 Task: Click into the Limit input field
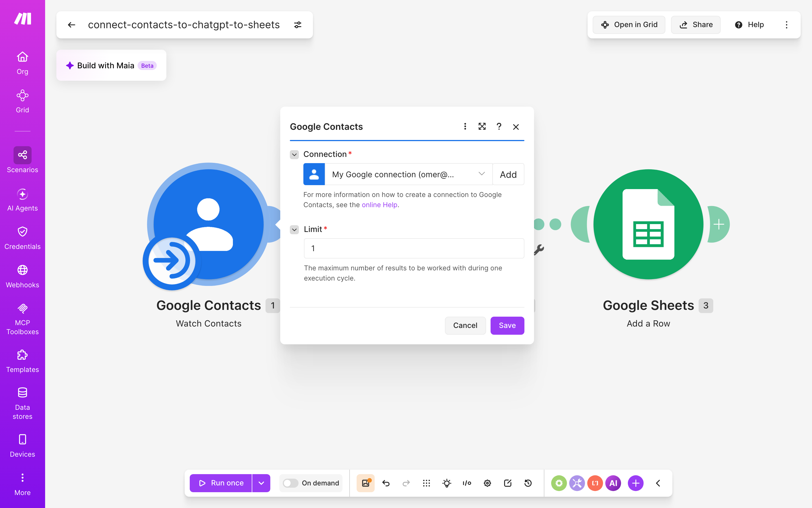pos(414,248)
